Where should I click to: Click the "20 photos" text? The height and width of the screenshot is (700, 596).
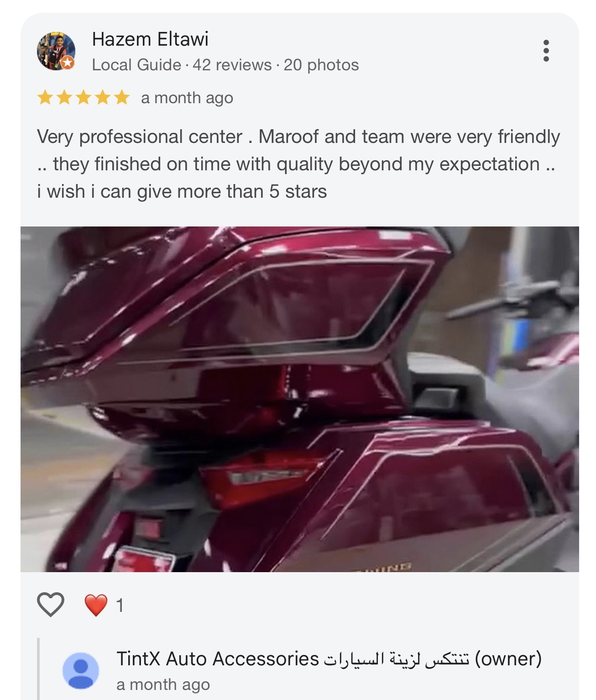coord(321,65)
